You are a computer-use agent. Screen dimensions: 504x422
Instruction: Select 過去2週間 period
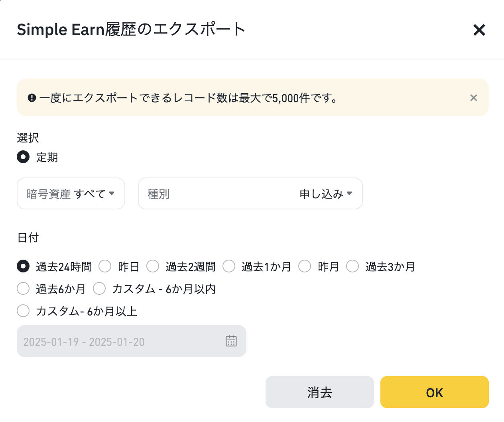coord(153,266)
